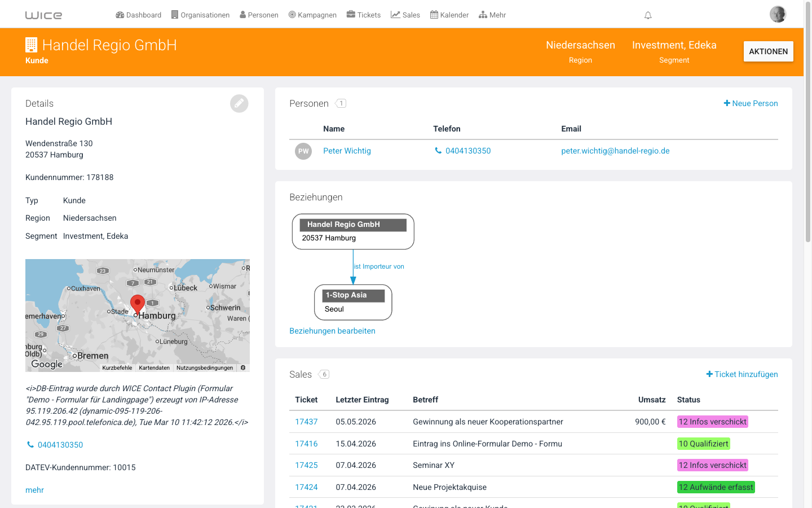The height and width of the screenshot is (508, 812).
Task: Sort by the Name column header
Action: coord(334,129)
